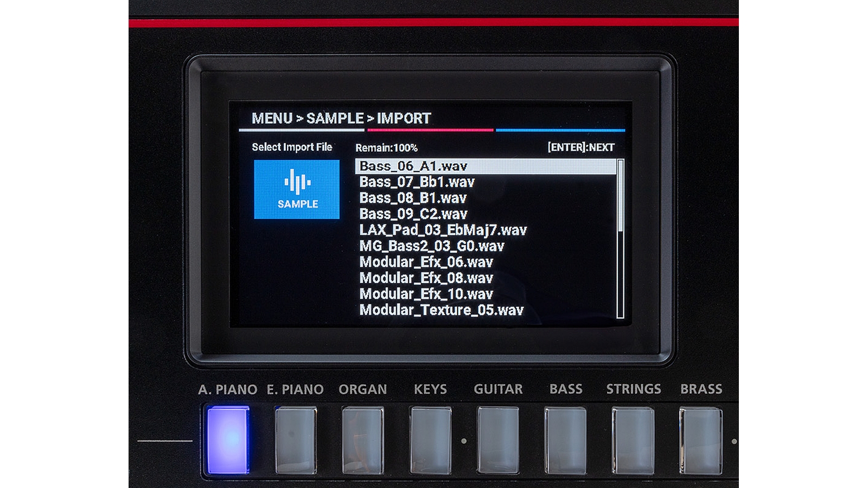Select Bass_07_Bb1.wav in the file list
The height and width of the screenshot is (488, 868).
417,182
